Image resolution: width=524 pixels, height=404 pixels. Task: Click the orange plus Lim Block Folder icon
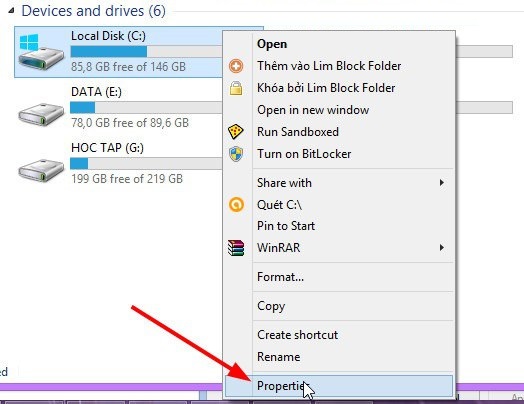tap(236, 66)
